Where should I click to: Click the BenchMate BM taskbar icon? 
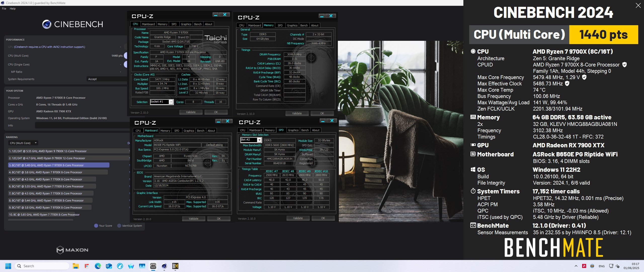click(175, 266)
